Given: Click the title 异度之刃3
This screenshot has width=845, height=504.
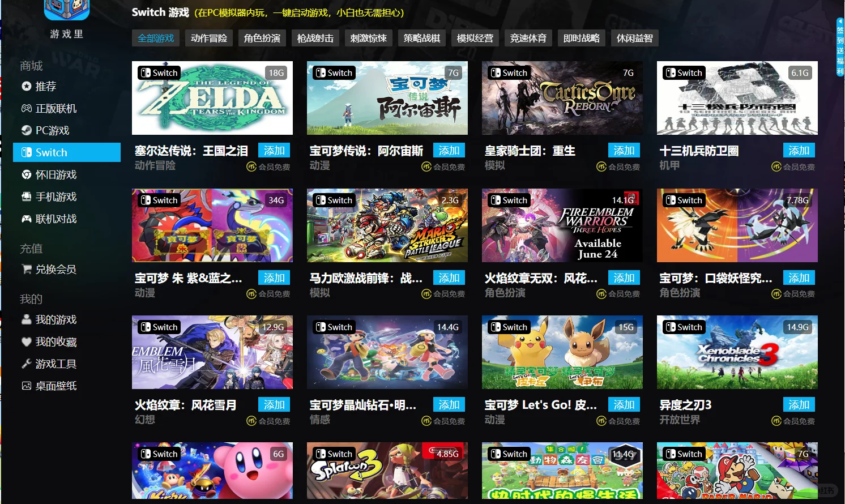Looking at the screenshot, I should 685,405.
